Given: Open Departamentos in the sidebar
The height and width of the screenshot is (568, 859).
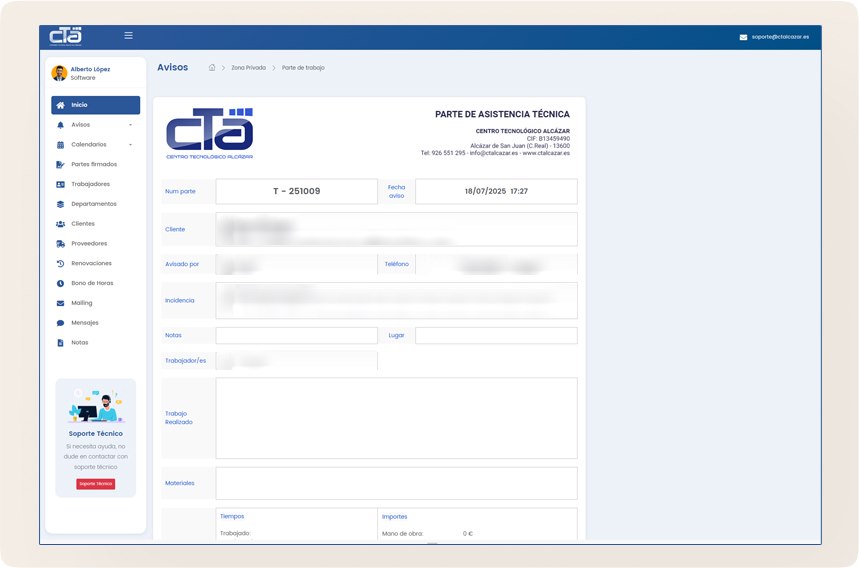Looking at the screenshot, I should click(x=95, y=204).
